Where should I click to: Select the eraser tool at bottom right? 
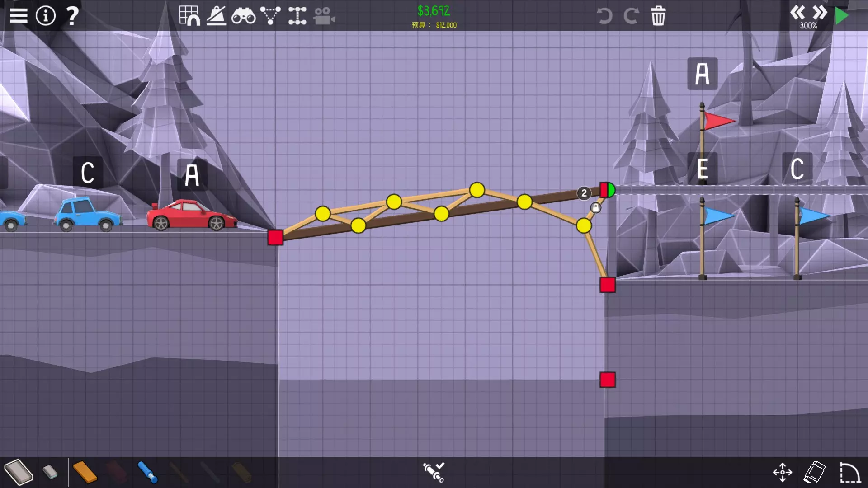[x=815, y=472]
